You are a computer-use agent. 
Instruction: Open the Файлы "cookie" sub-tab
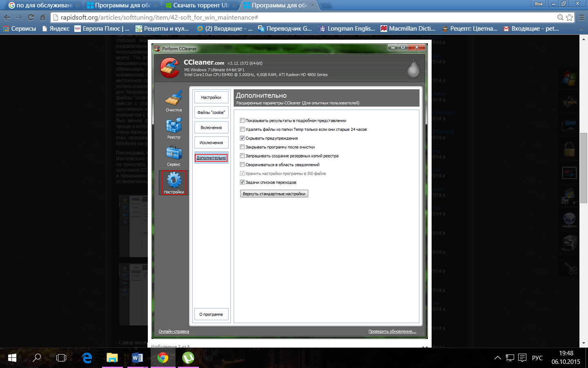click(x=211, y=112)
